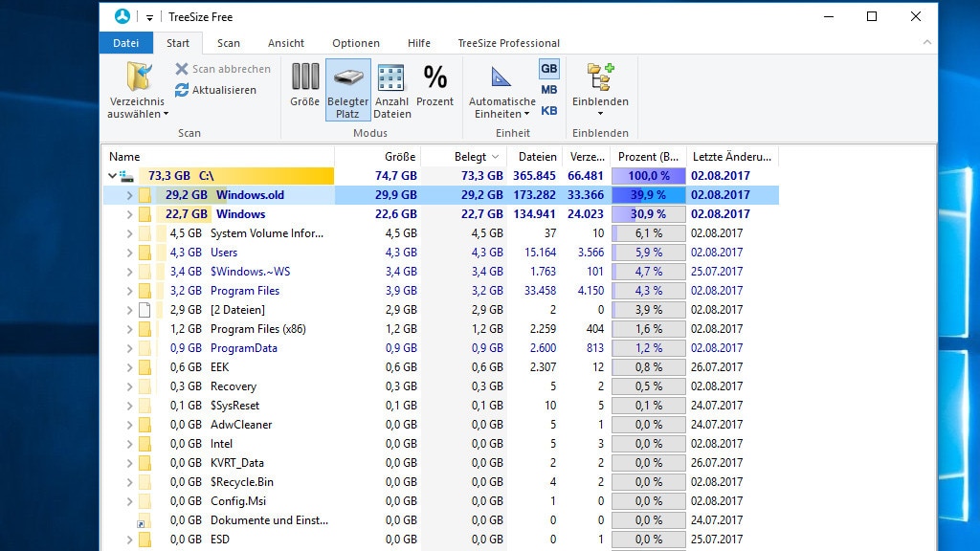This screenshot has height=551, width=980.
Task: Switch units to KB
Action: pos(548,111)
